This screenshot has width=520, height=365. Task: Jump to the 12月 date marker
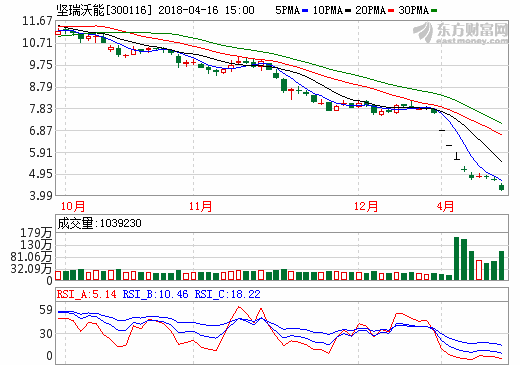click(366, 206)
